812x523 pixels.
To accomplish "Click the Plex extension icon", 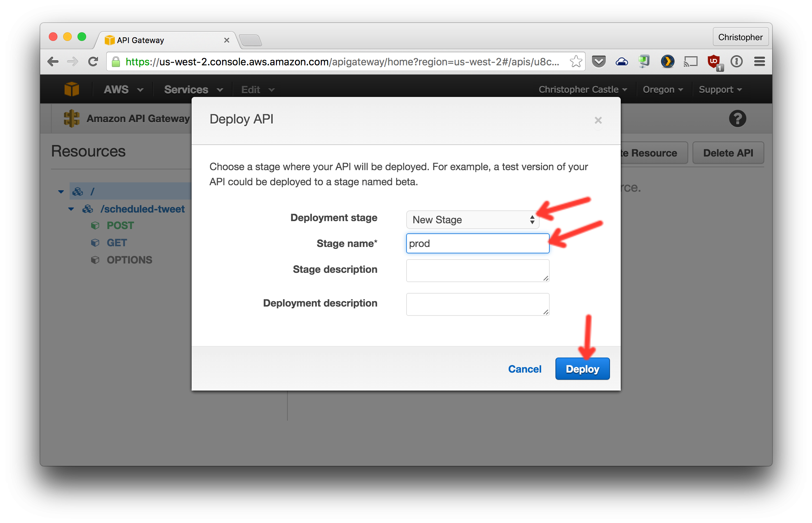I will 667,62.
